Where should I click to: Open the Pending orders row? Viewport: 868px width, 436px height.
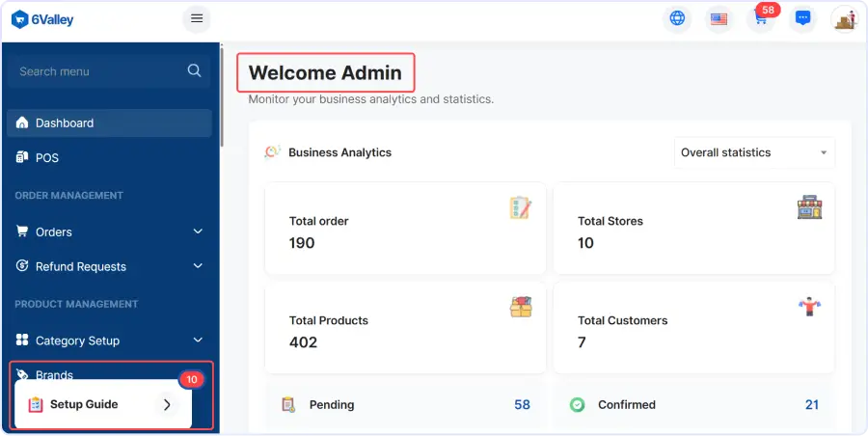(x=405, y=405)
